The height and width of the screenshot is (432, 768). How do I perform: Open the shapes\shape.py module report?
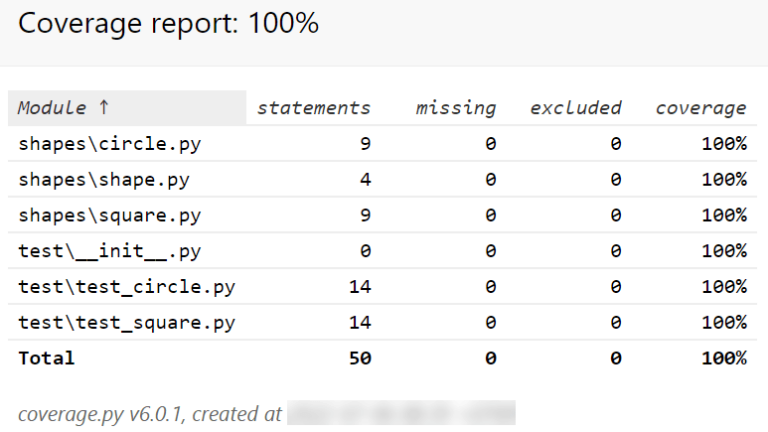click(104, 180)
